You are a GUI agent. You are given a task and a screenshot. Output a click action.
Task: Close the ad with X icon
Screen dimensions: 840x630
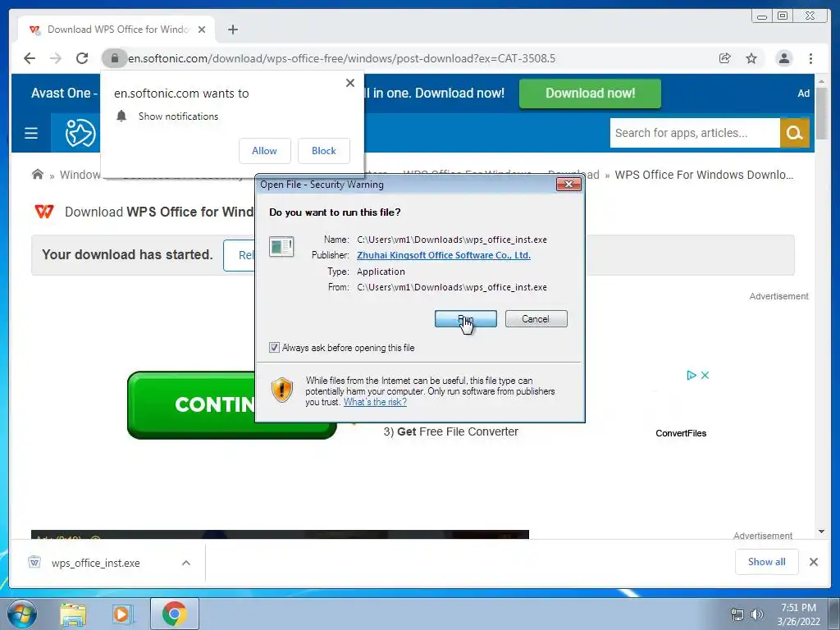coord(705,375)
